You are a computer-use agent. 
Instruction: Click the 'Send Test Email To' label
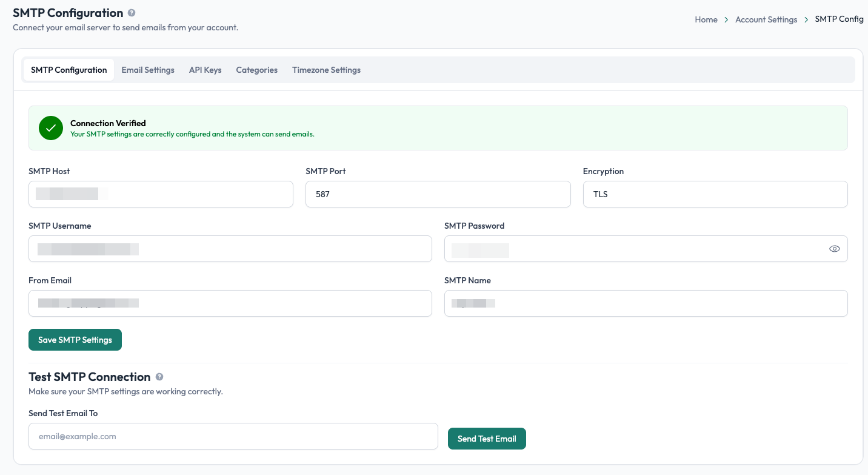point(63,413)
